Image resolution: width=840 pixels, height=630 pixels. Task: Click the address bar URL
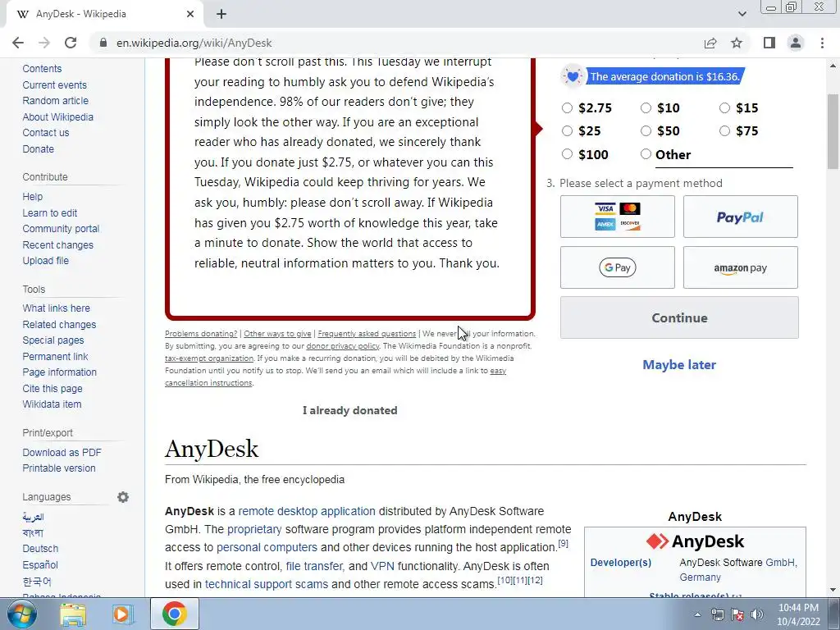click(194, 43)
